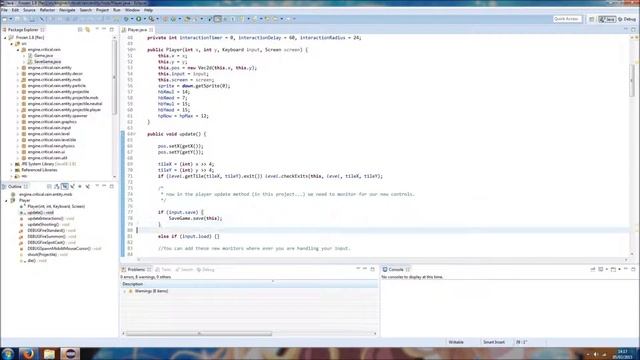This screenshot has height=360, width=640.
Task: Open the Run button dropdown arrow
Action: [x=144, y=19]
